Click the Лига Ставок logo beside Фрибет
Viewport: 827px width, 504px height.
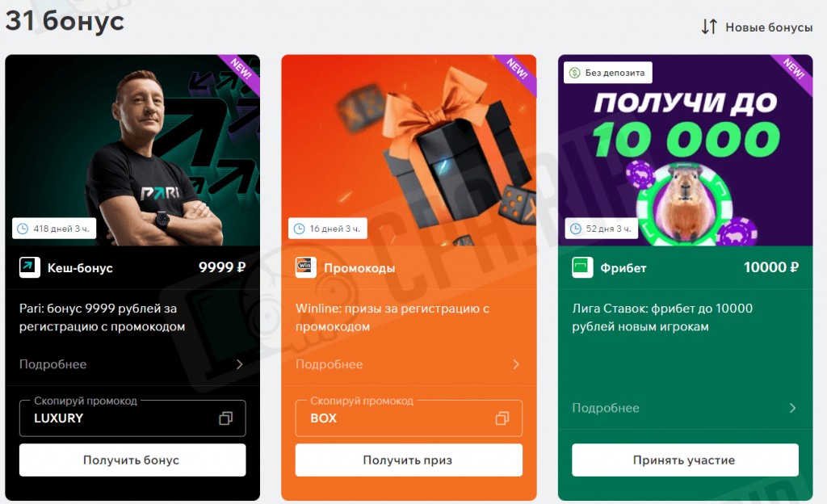pos(582,267)
